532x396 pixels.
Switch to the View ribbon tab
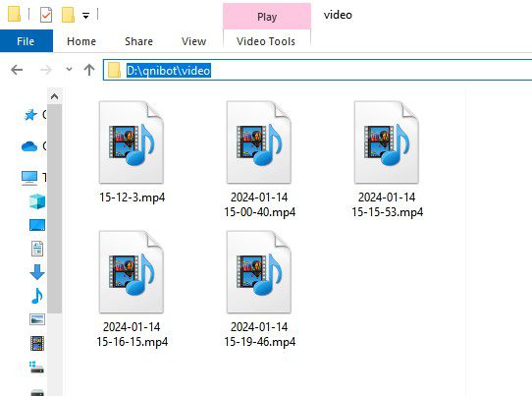pos(193,41)
